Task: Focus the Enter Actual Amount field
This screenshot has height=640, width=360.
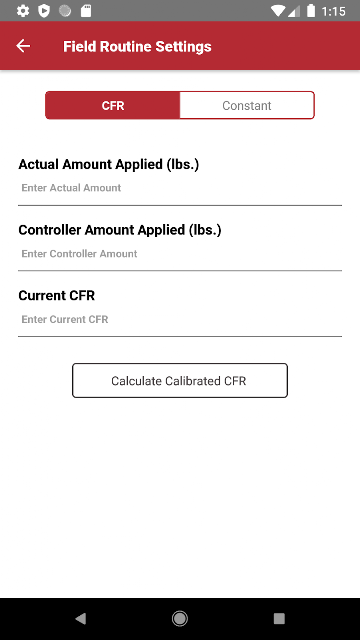Action: point(180,189)
